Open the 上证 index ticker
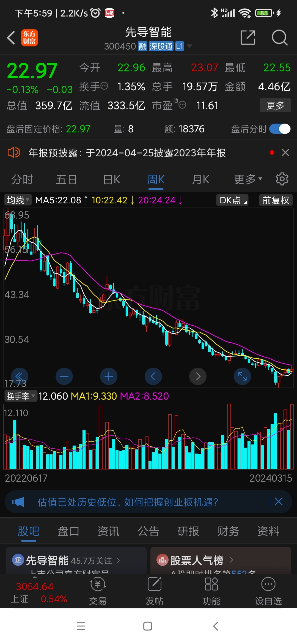 point(39,592)
